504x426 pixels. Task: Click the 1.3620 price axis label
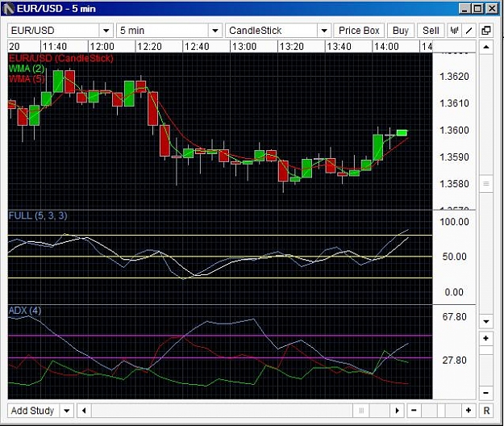(454, 77)
